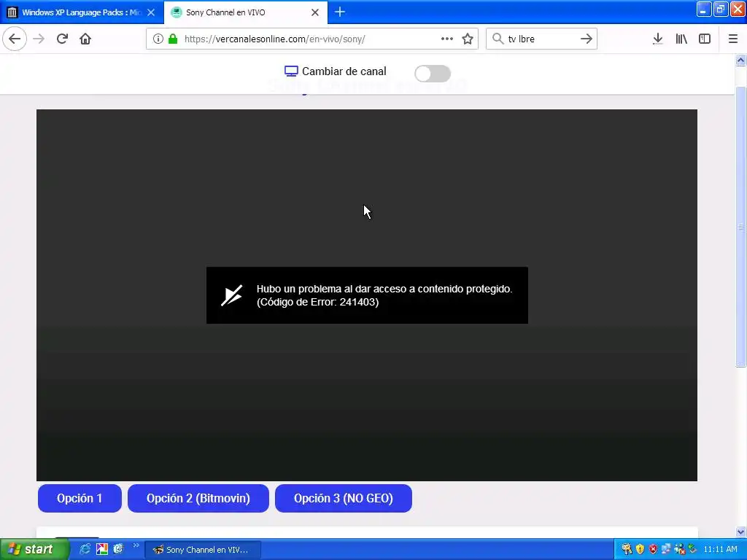Toggle the sidebar view icon
Viewport: 747px width, 560px height.
tap(705, 39)
